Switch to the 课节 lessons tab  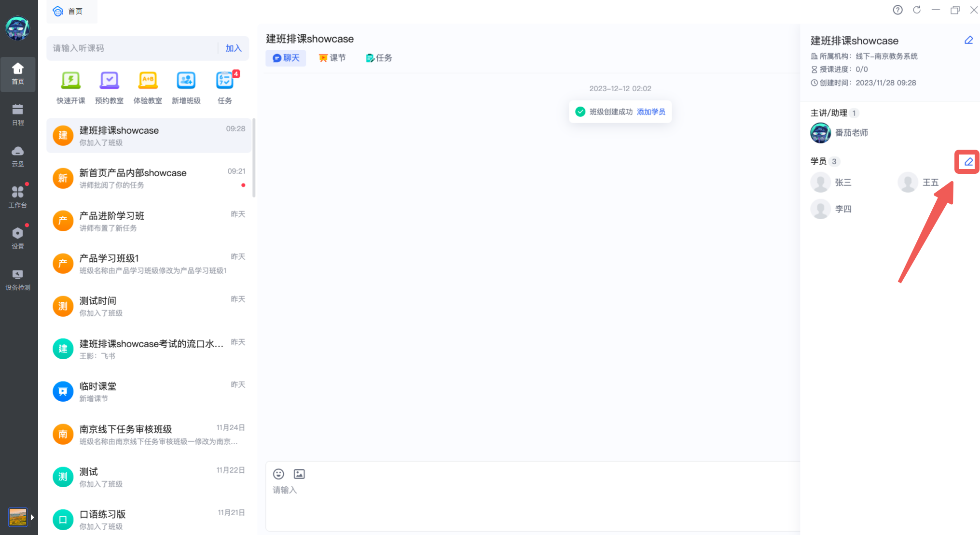(332, 58)
